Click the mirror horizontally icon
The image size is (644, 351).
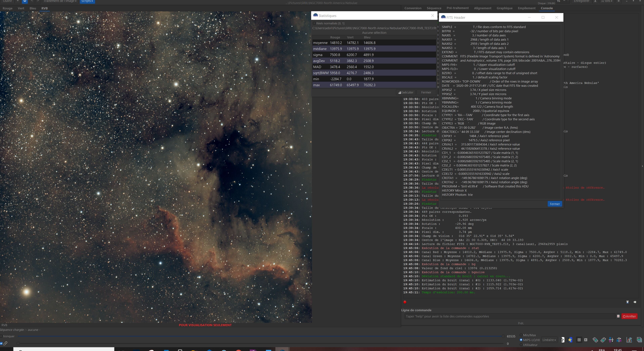click(619, 340)
